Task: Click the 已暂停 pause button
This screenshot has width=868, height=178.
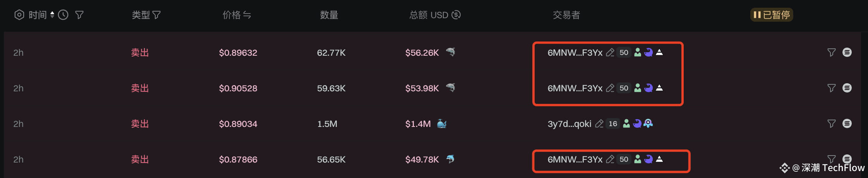Action: point(772,15)
